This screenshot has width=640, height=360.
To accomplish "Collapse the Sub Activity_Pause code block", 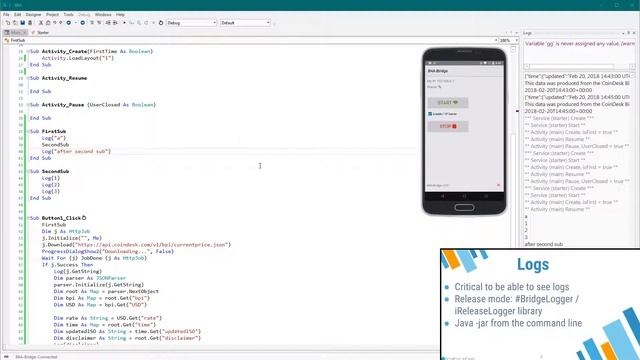I will tap(28, 105).
